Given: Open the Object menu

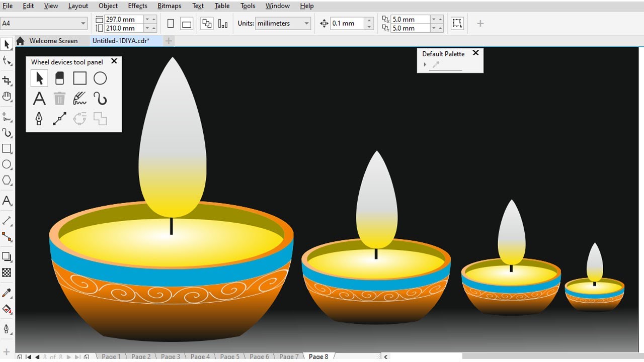Looking at the screenshot, I should click(108, 6).
